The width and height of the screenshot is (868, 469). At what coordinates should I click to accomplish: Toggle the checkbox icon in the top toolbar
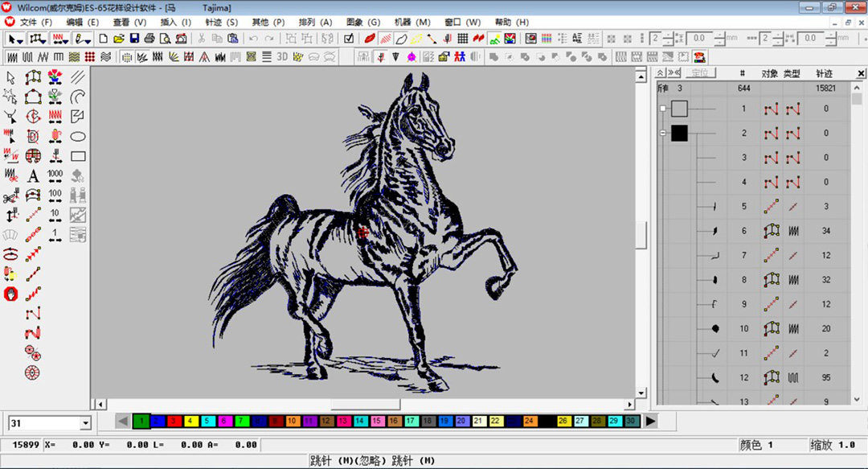349,39
